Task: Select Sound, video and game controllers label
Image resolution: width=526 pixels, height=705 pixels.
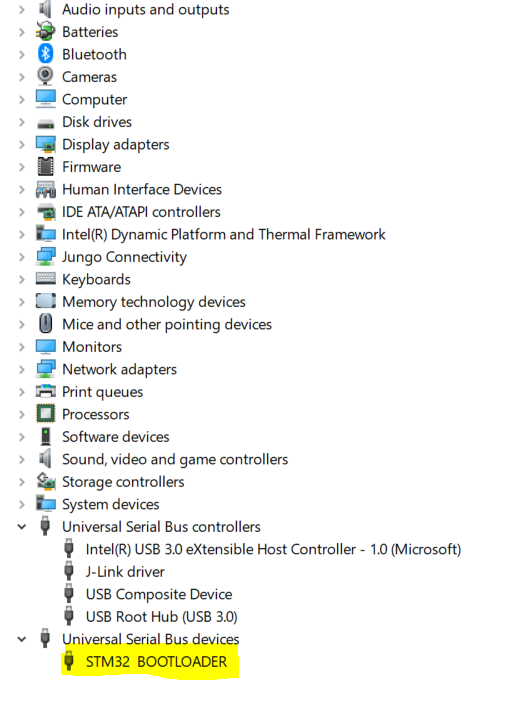Action: (x=175, y=460)
